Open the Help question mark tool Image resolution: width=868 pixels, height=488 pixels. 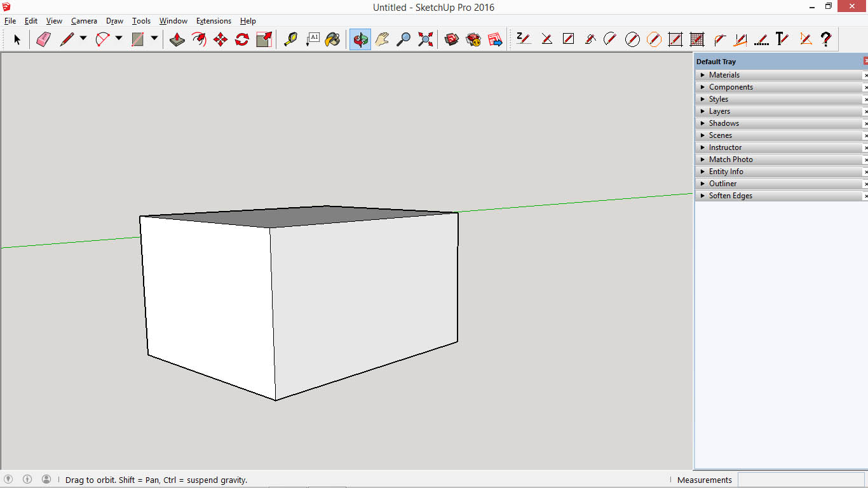(826, 39)
